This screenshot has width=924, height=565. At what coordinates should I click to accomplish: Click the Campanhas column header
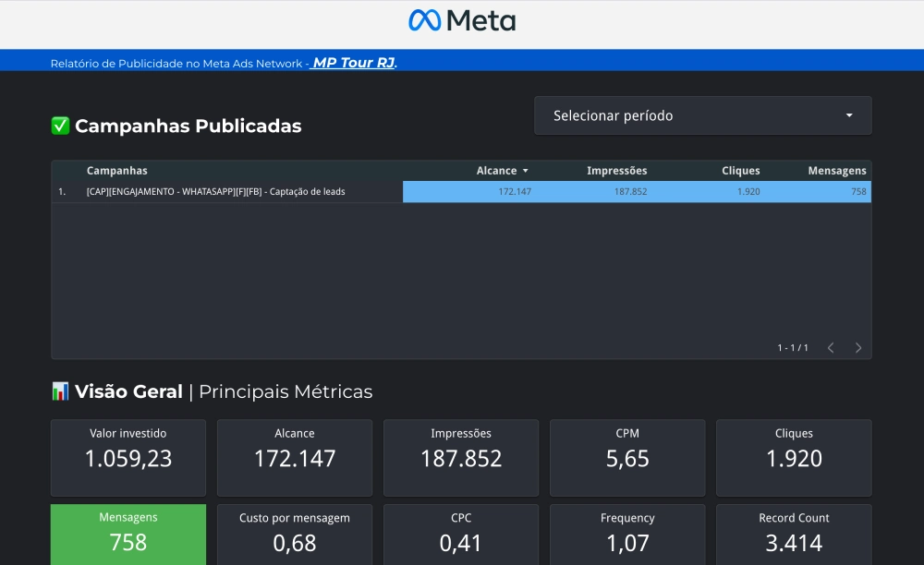click(116, 171)
